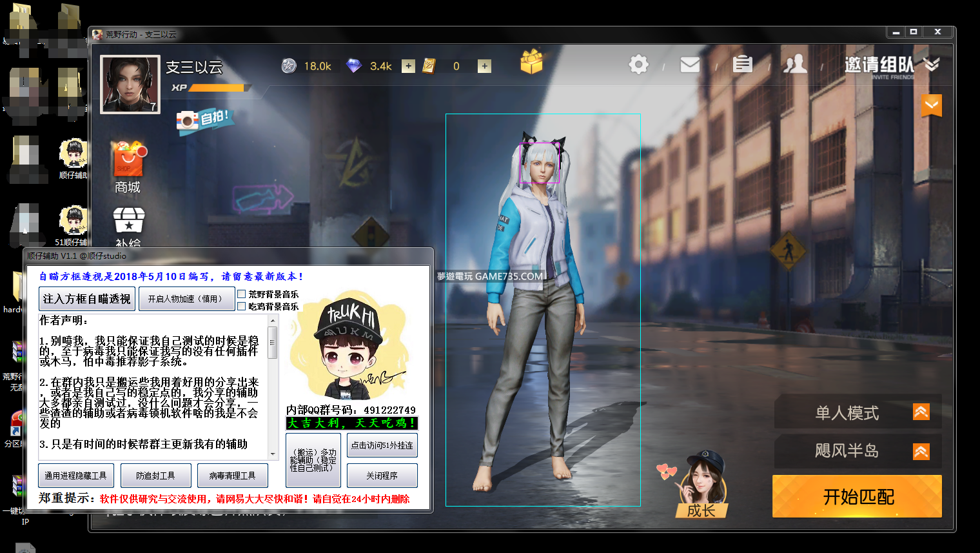Click the 注入方框自瞄透视 button
980x553 pixels.
(87, 299)
